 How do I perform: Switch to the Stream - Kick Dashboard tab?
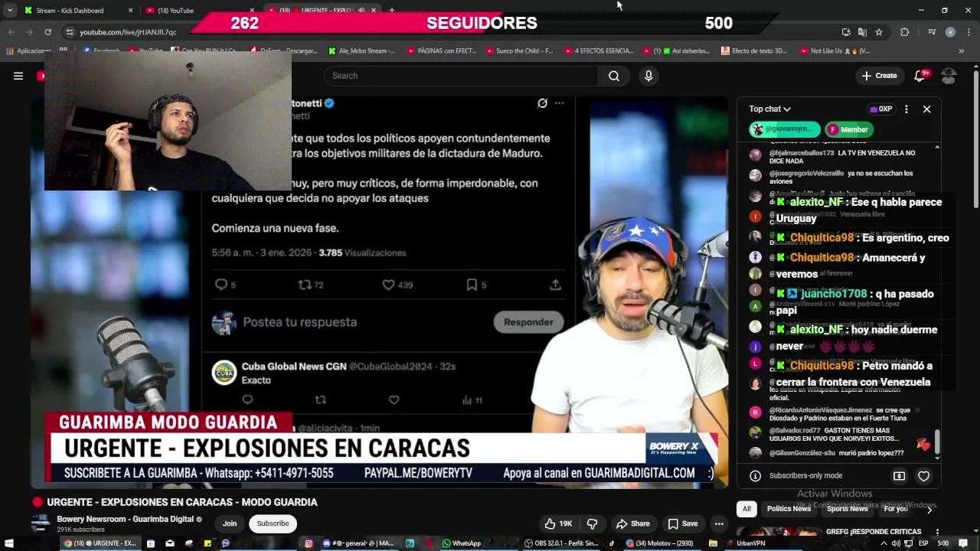[x=77, y=10]
